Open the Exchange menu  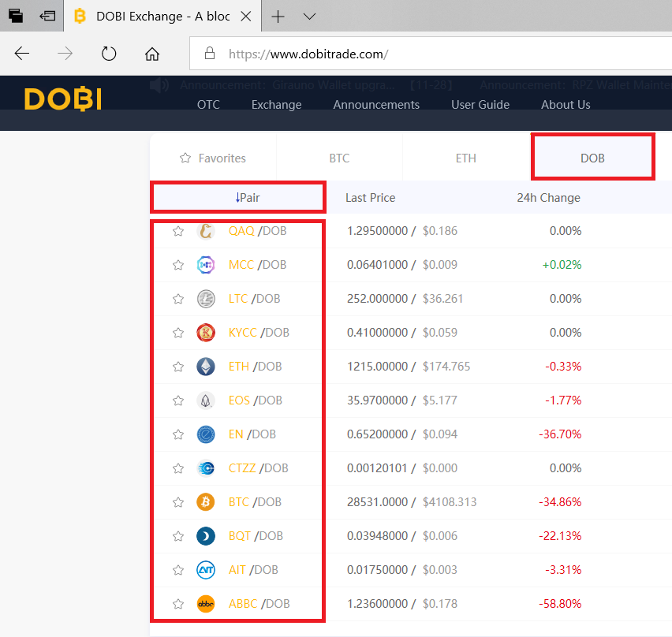(x=276, y=105)
